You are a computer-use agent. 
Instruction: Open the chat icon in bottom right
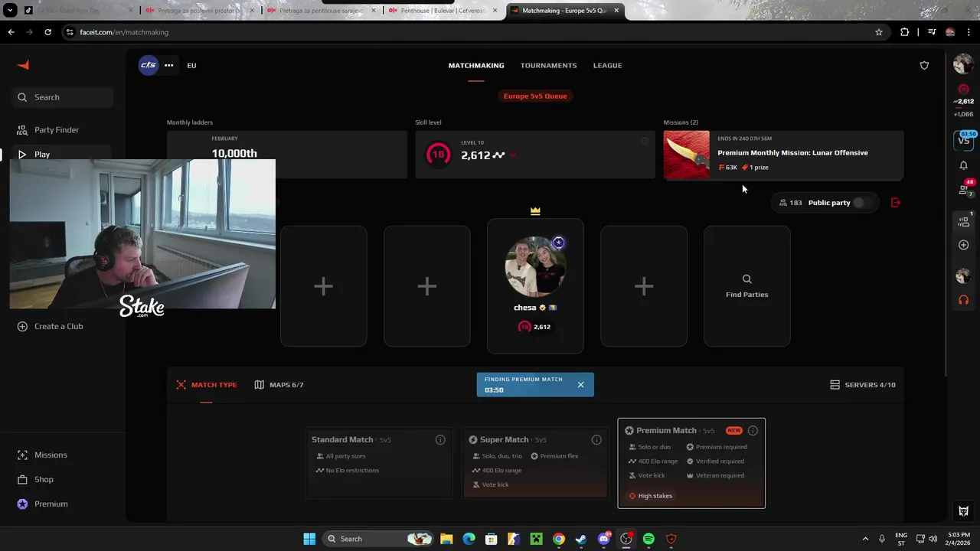[964, 511]
